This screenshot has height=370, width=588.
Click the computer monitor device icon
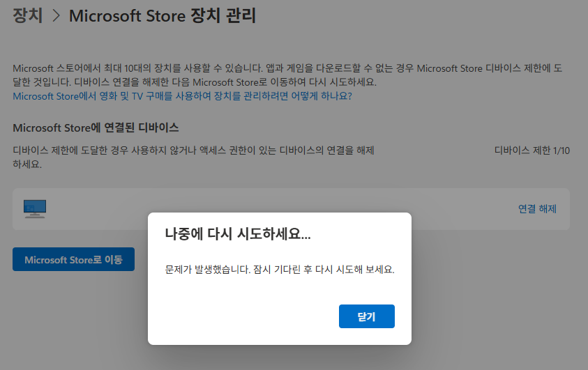[x=35, y=208]
